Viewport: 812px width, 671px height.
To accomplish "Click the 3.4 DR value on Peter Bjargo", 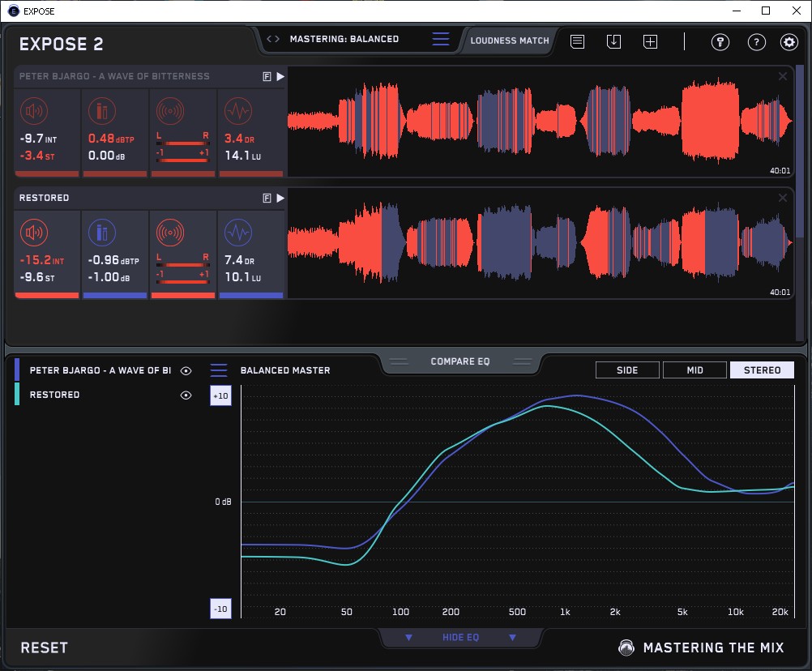I will click(x=239, y=139).
